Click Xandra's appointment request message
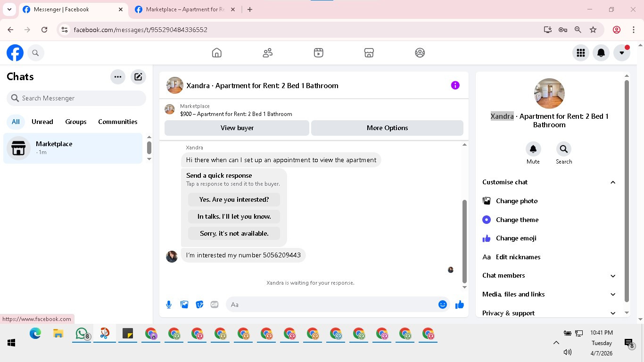 tap(281, 160)
